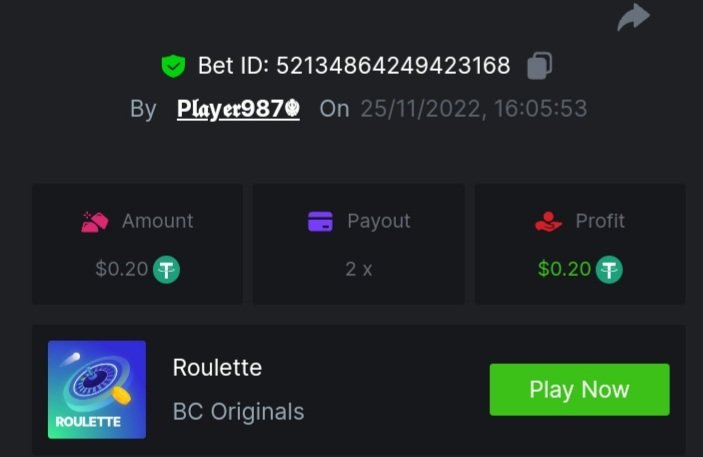Click the share arrow icon
Screen dimensions: 703x457
click(x=633, y=17)
